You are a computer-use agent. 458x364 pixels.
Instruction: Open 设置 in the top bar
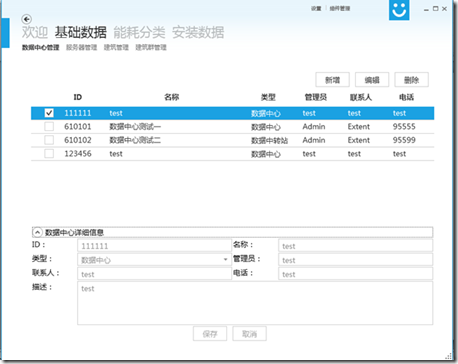(316, 9)
